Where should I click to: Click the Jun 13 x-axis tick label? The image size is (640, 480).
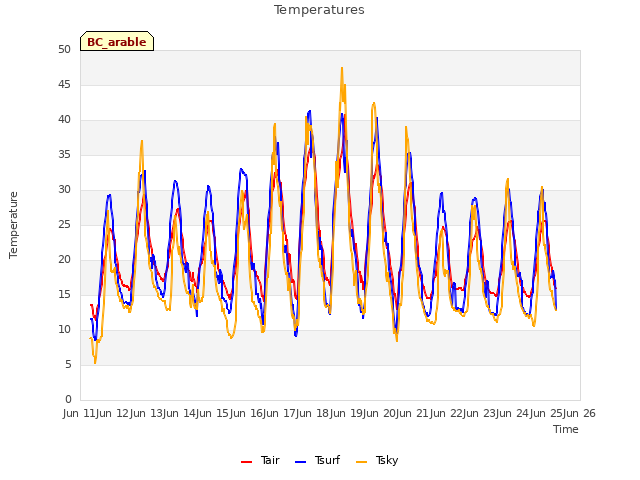pyautogui.click(x=144, y=413)
